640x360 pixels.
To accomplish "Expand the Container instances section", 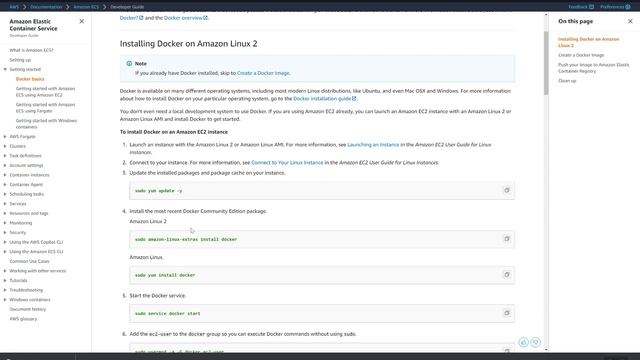I will tap(5, 175).
